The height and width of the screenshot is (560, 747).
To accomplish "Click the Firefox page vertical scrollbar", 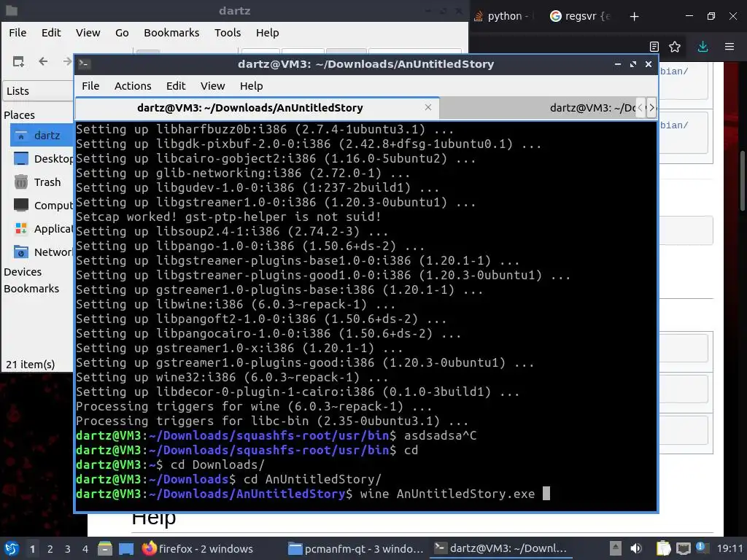I will pos(742,181).
